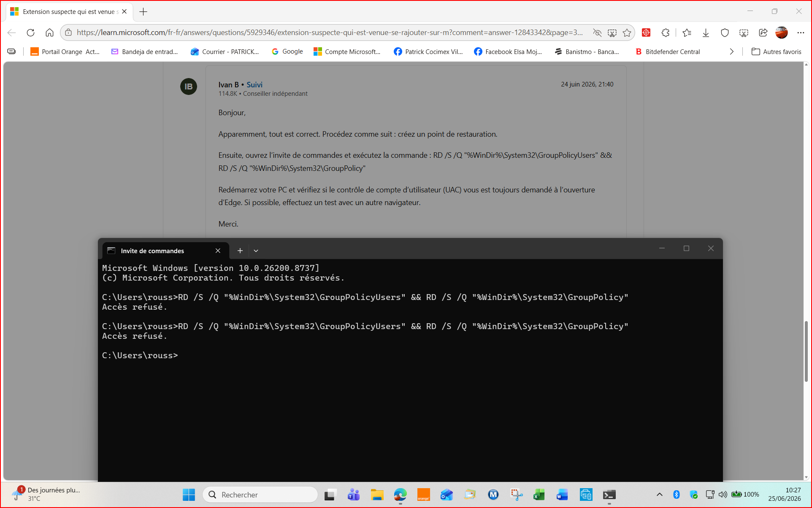
Task: Refresh the Edge page
Action: point(30,32)
